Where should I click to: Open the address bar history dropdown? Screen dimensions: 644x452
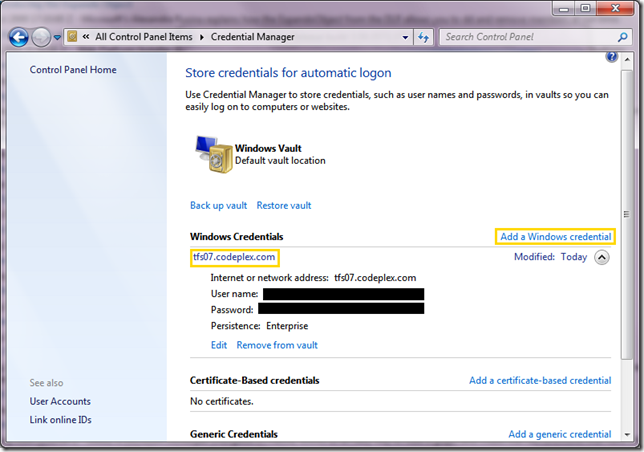[x=405, y=37]
